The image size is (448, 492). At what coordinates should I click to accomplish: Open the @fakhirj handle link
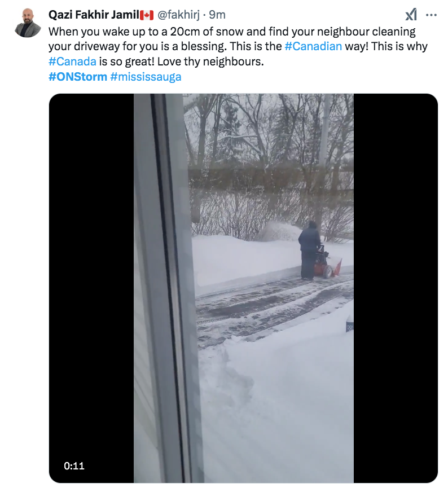(x=178, y=15)
